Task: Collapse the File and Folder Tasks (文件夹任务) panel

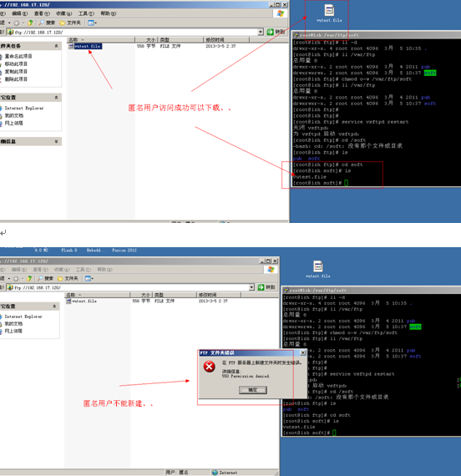Action: point(56,46)
